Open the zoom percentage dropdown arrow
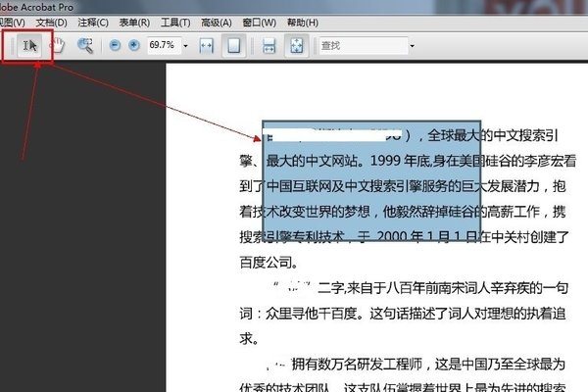The height and width of the screenshot is (392, 588). (185, 46)
